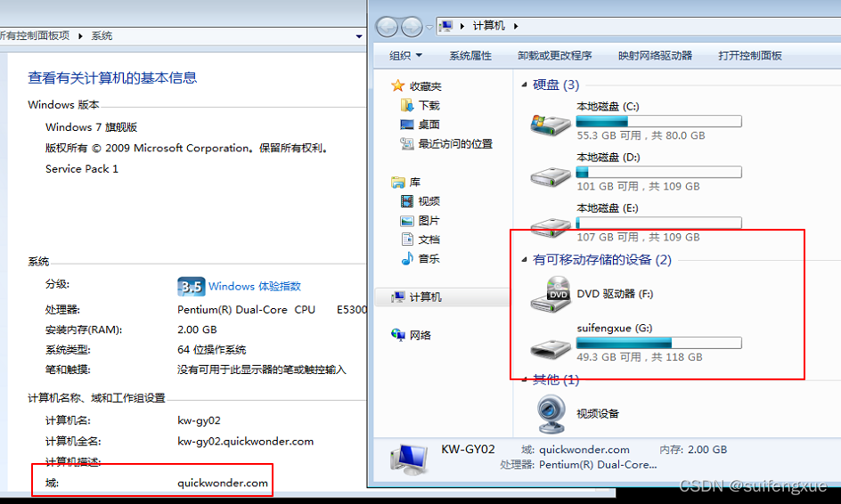Click 卸载或更改程序 toolbar item
Image resolution: width=841 pixels, height=504 pixels.
click(x=555, y=55)
